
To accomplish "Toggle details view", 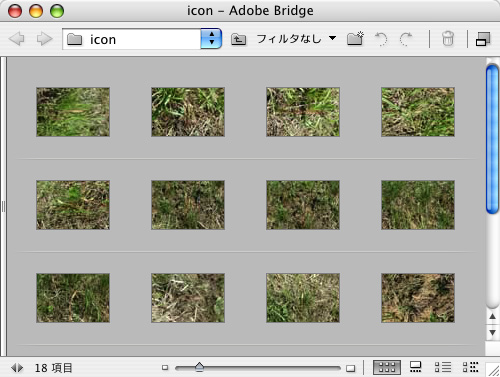I will click(x=443, y=367).
